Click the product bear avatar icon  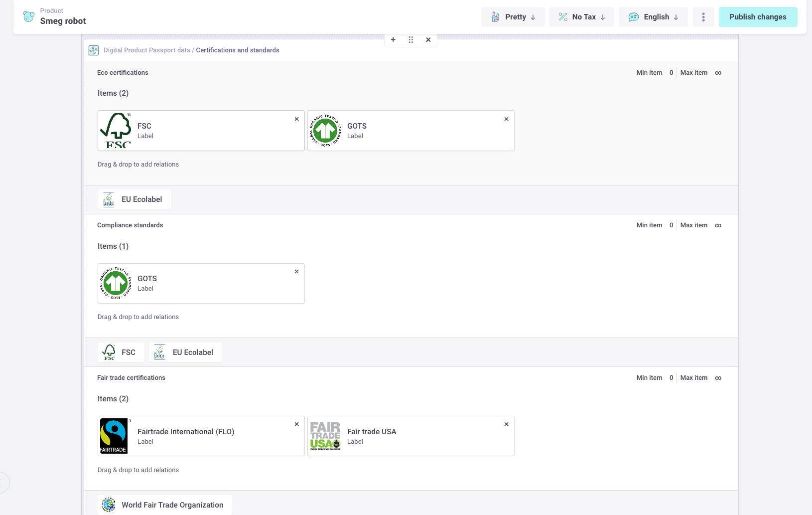[29, 16]
